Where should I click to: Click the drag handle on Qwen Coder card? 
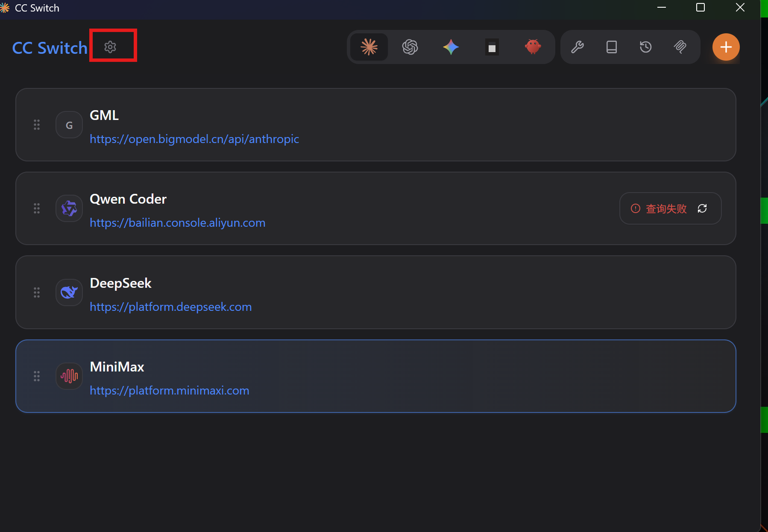(37, 208)
